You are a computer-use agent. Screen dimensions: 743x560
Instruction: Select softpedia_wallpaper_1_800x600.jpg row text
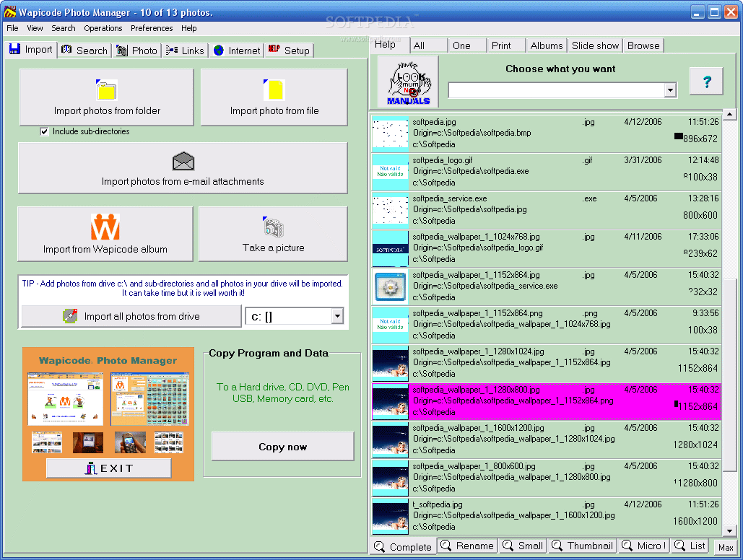[x=474, y=466]
